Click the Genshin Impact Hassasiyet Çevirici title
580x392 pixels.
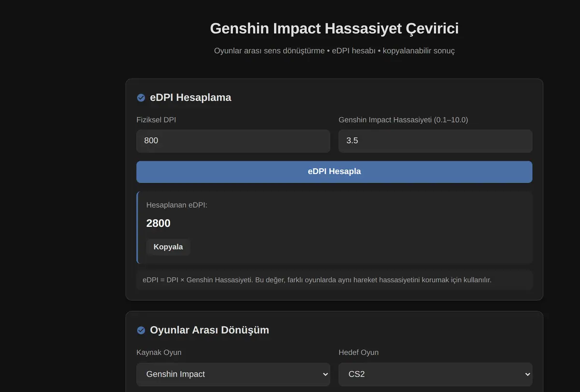point(334,29)
